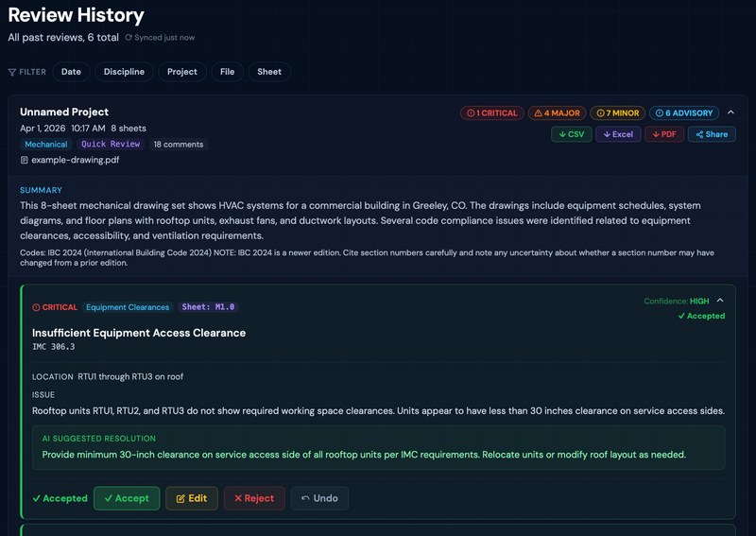
Task: Download the review as CSV
Action: (x=572, y=134)
